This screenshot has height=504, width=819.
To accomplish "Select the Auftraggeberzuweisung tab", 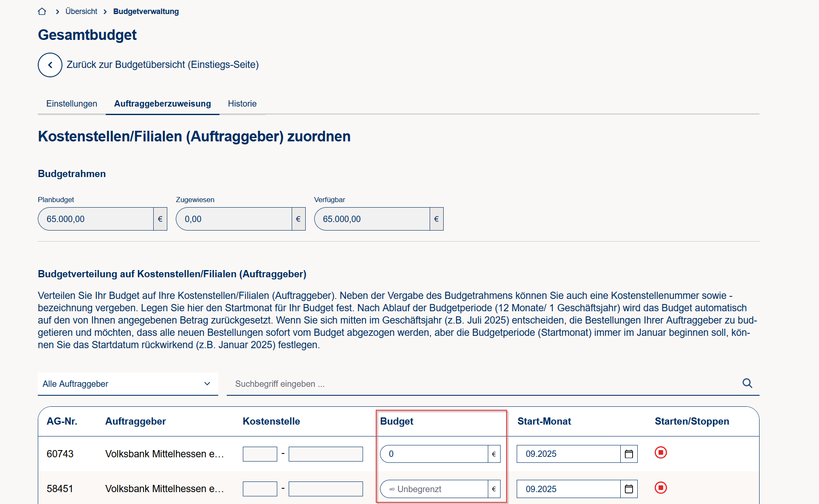I will (162, 104).
